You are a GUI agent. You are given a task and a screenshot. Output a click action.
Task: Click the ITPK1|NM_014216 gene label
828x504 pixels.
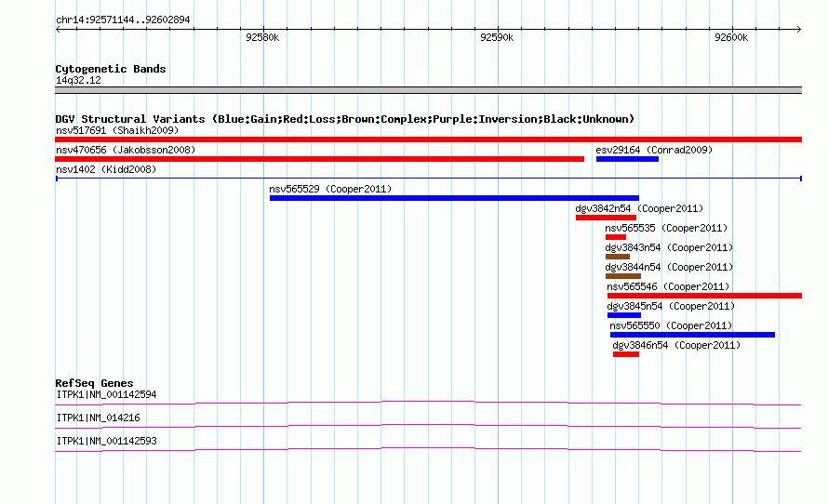pyautogui.click(x=99, y=418)
